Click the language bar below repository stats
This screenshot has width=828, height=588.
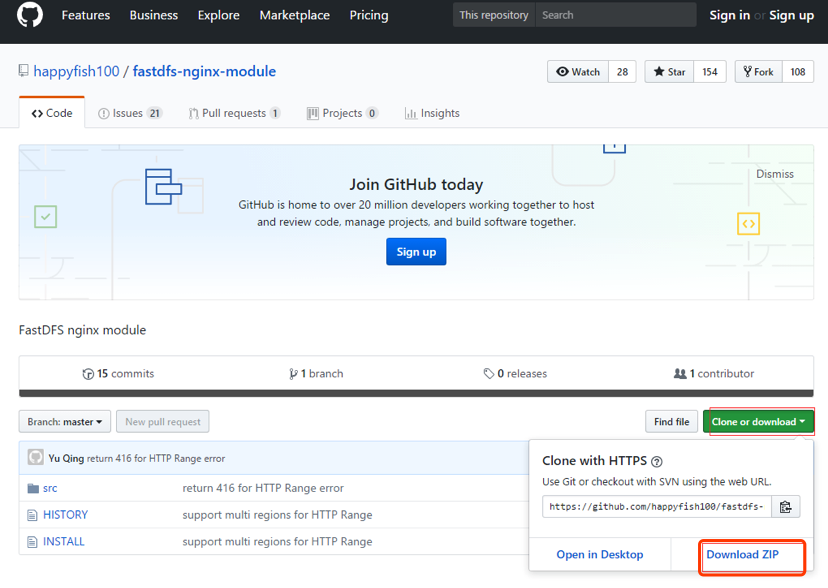coord(416,393)
